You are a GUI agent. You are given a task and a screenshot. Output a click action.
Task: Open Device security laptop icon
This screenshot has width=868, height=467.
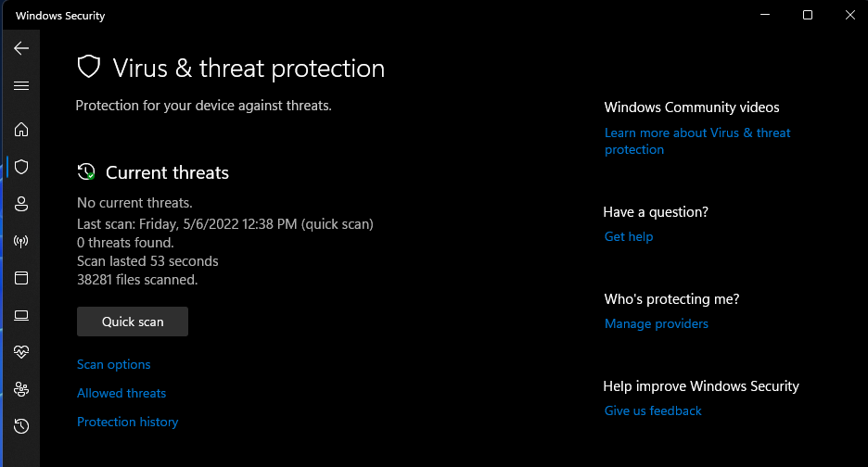coord(21,315)
